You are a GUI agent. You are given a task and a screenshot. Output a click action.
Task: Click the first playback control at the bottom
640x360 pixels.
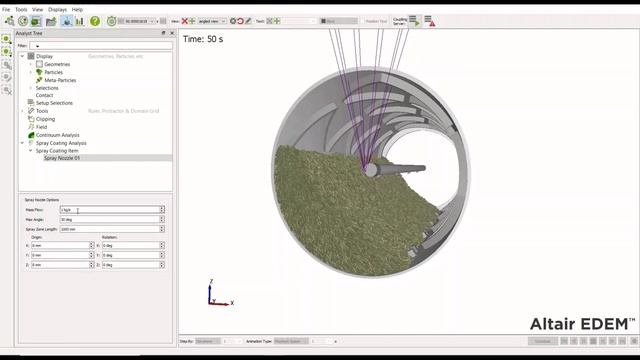(564, 341)
